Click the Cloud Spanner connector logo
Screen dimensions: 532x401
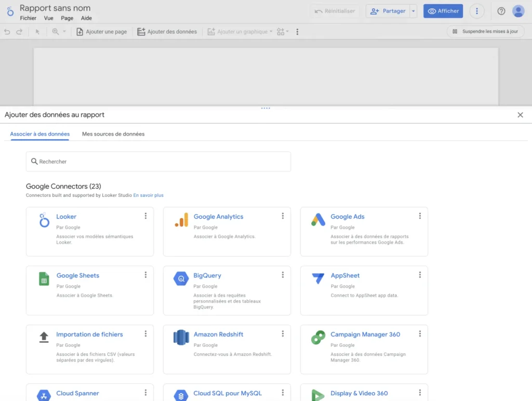[44, 395]
